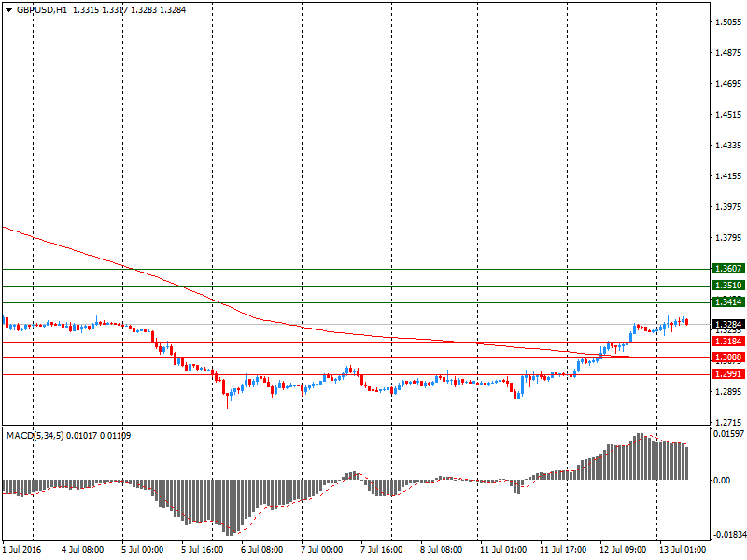Click the 1.4335 price scale value

[728, 146]
